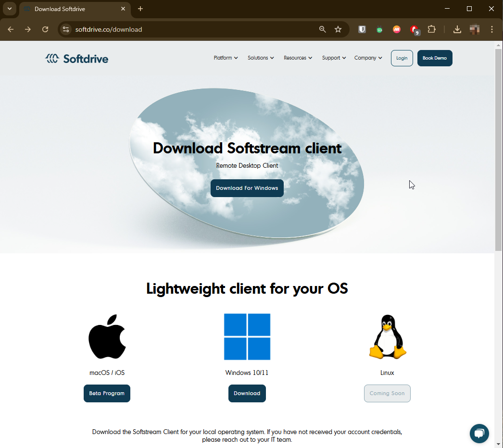
Task: Open the red extension with 9 badge
Action: 415,30
